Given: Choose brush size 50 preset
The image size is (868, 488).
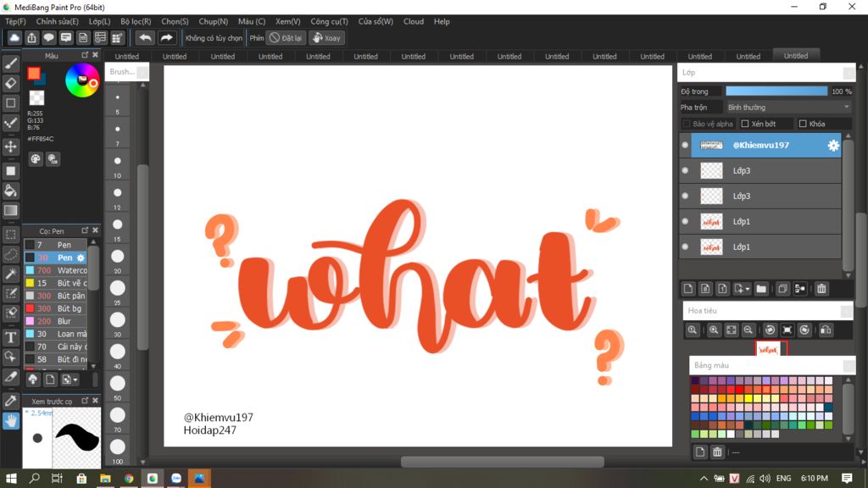Looking at the screenshot, I should tap(117, 385).
